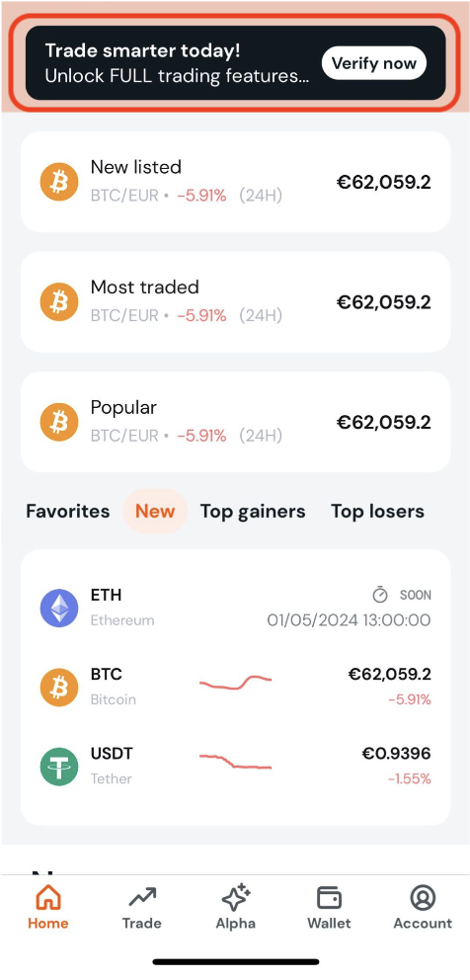Screen dimensions: 470x980
Task: Tap the Bitcoin icon in New listed card
Action: point(59,182)
